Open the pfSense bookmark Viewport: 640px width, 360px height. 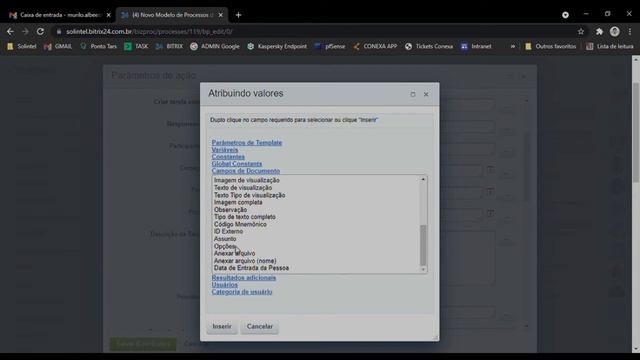330,47
